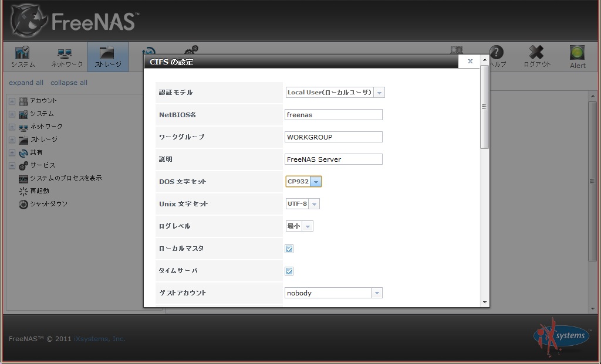The height and width of the screenshot is (364, 601).
Task: Select the アカウント tree label
Action: point(43,101)
